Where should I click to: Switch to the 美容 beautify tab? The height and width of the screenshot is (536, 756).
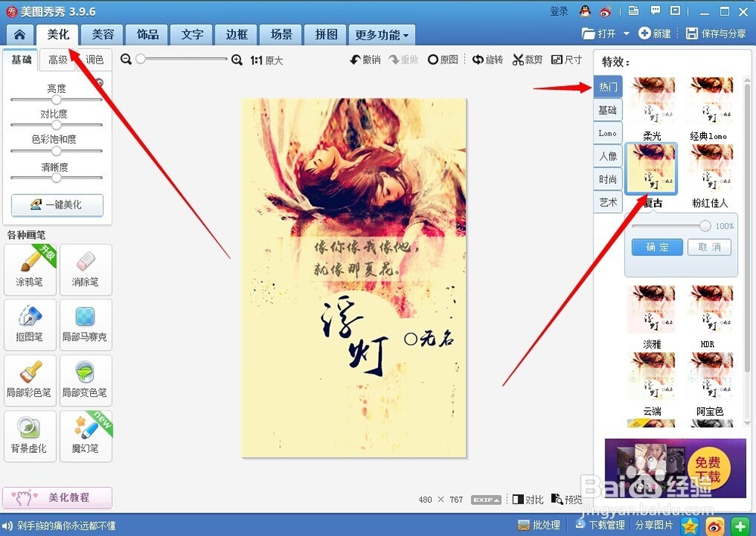click(x=102, y=35)
